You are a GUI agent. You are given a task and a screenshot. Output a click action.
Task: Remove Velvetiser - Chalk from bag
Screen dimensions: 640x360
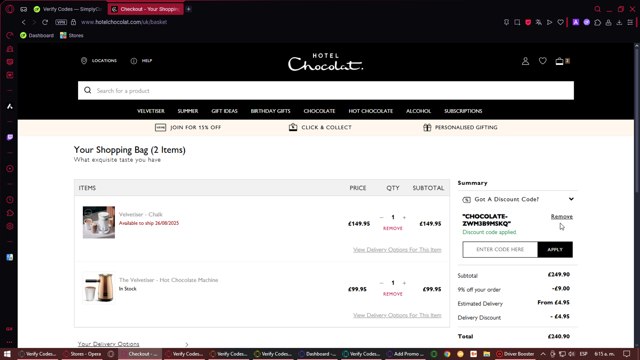pos(393,228)
